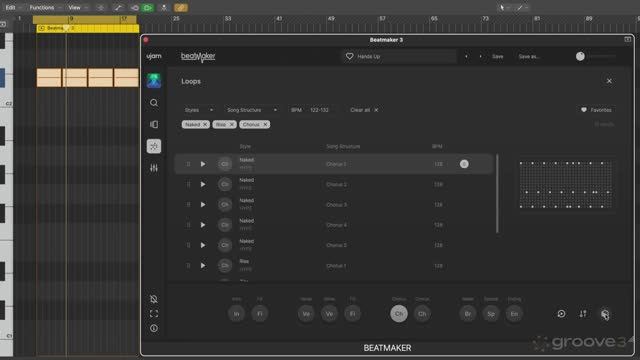Viewport: 640px width, 360px height.
Task: Click the fullscreen resize icon
Action: tap(154, 313)
